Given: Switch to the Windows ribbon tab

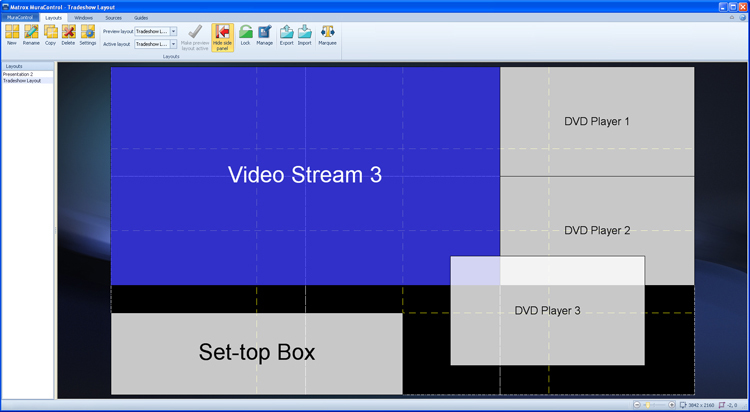Looking at the screenshot, I should pos(83,18).
